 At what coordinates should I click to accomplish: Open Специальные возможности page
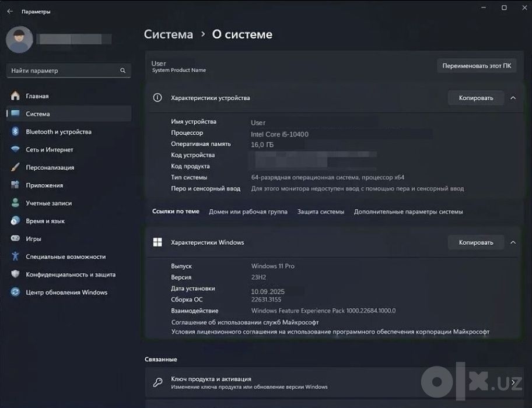point(69,256)
